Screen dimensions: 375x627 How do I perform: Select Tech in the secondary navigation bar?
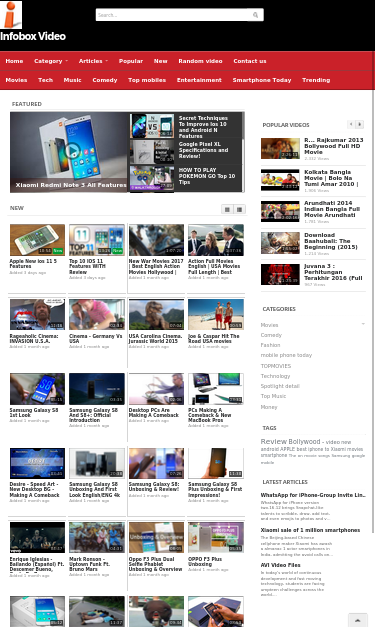pos(46,80)
